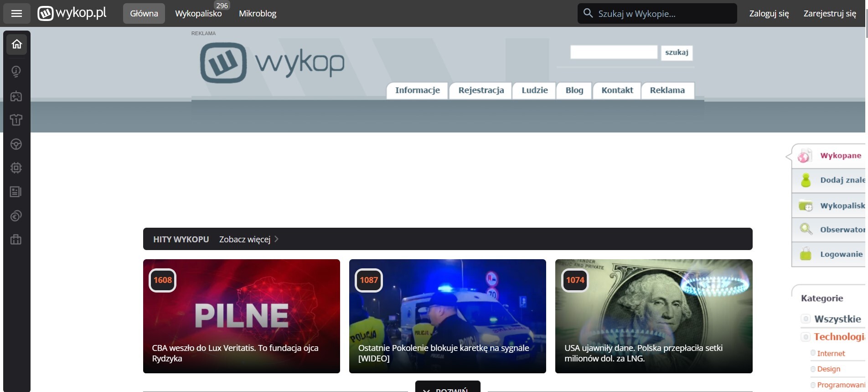The image size is (868, 392).
Task: Open the newspaper icon in sidebar
Action: (x=16, y=192)
